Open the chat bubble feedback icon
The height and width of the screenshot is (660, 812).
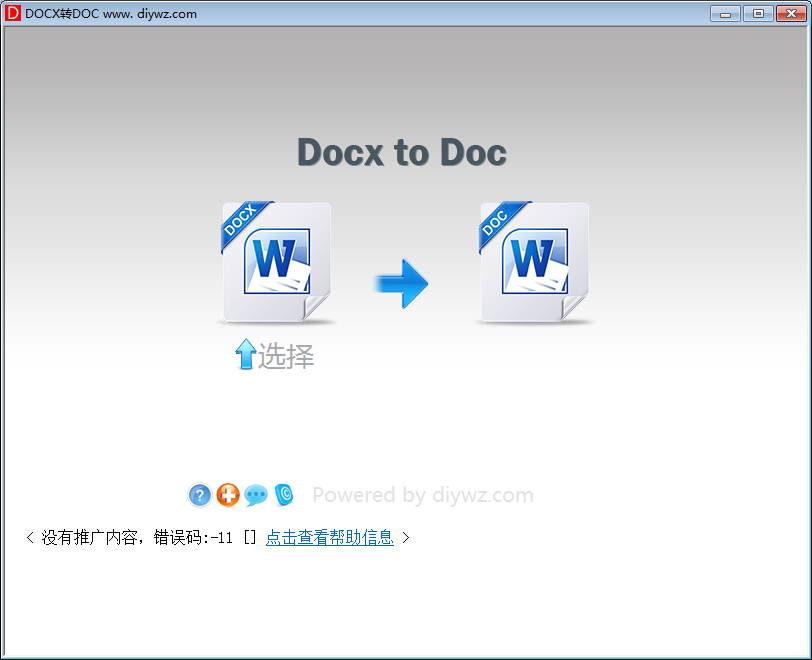coord(256,495)
